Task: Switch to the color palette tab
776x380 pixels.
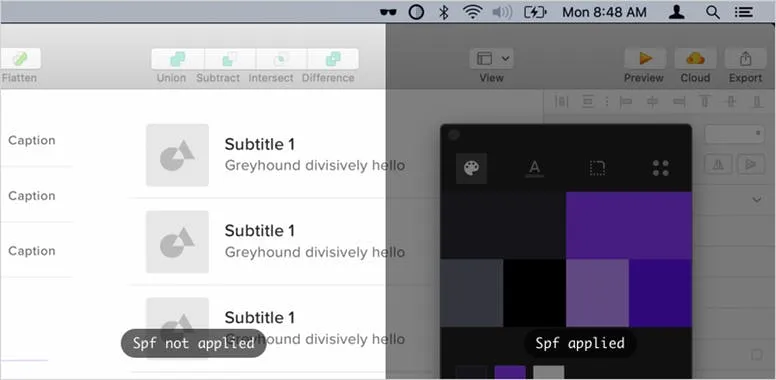Action: pos(471,168)
